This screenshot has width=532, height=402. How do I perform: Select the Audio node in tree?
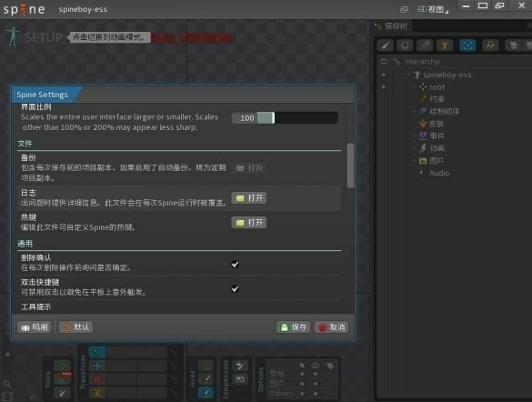(x=435, y=173)
